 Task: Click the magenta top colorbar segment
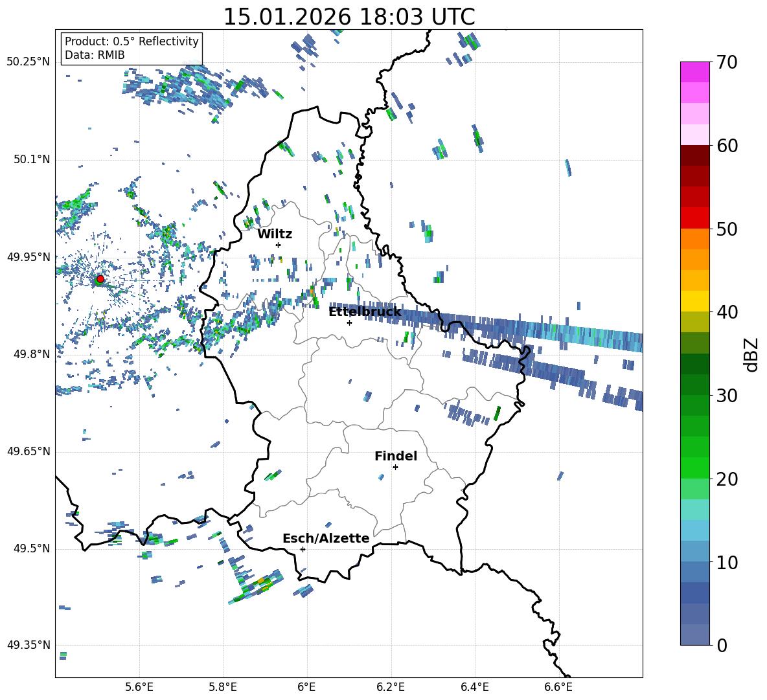694,73
